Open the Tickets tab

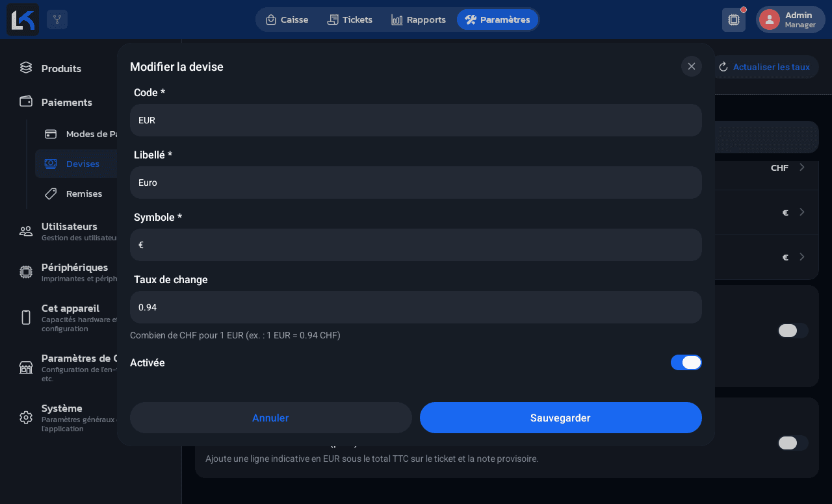point(350,19)
